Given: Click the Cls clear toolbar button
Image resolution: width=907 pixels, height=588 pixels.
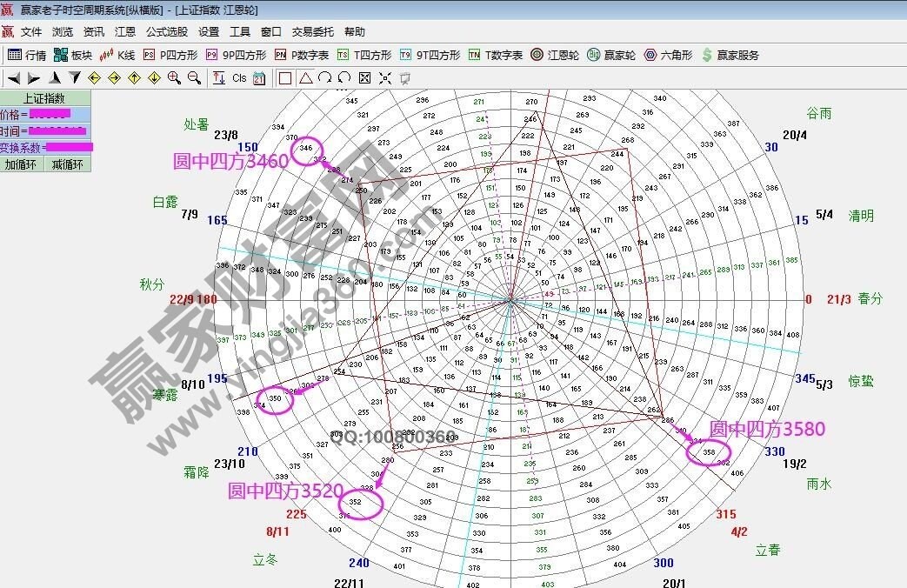Looking at the screenshot, I should [239, 78].
